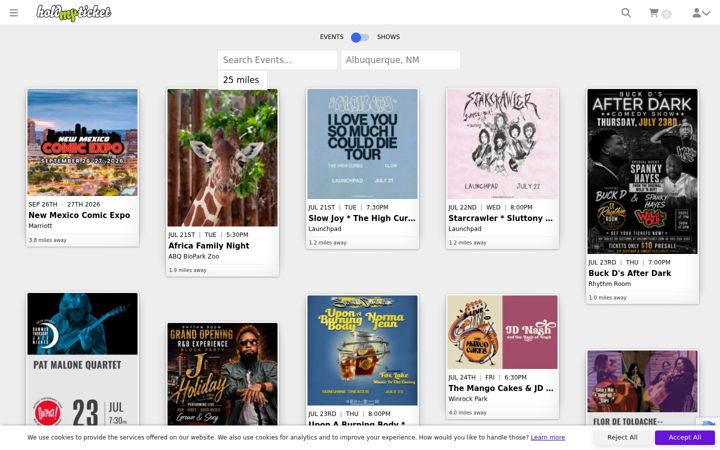
Task: Select the SHOWS label
Action: pos(388,37)
